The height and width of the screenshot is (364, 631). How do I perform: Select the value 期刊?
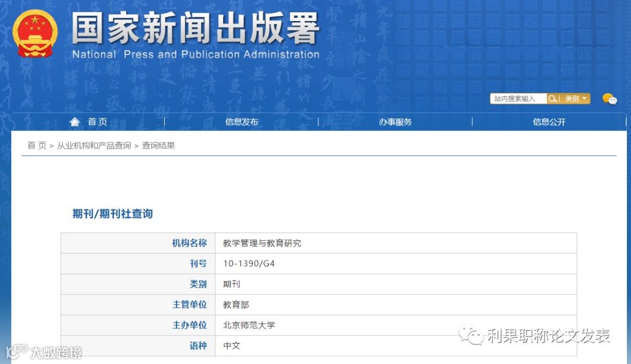231,284
